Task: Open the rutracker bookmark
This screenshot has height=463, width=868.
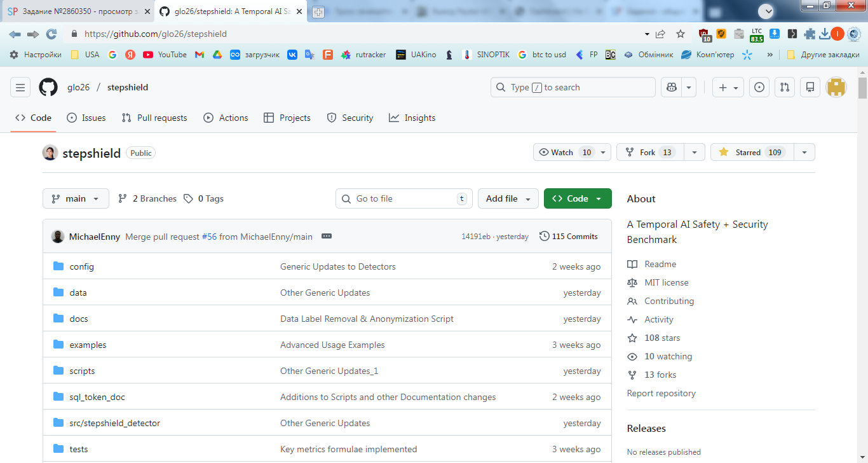Action: [363, 55]
